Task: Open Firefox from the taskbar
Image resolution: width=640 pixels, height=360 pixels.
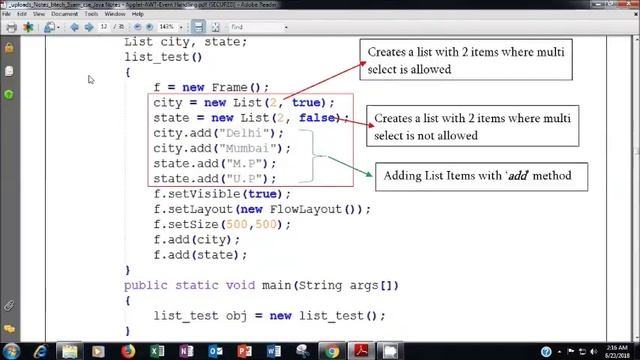Action: [x=128, y=351]
